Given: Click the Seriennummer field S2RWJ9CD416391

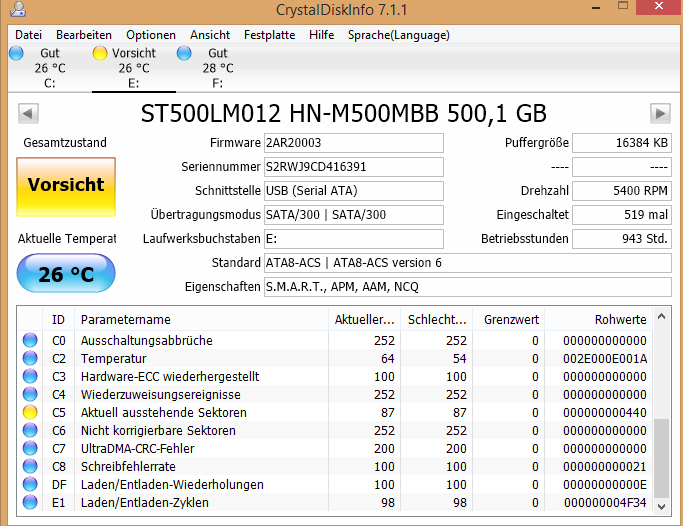Looking at the screenshot, I should click(x=354, y=167).
